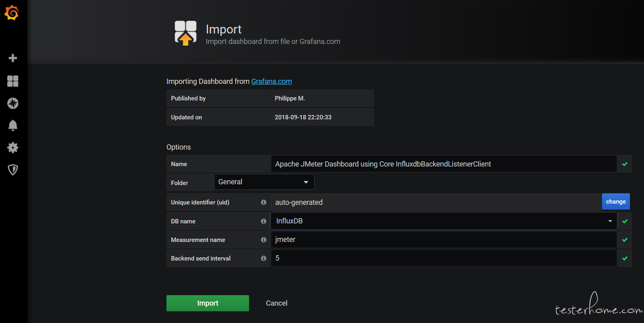The image size is (644, 323).
Task: Click the 'DB name' label
Action: 183,221
